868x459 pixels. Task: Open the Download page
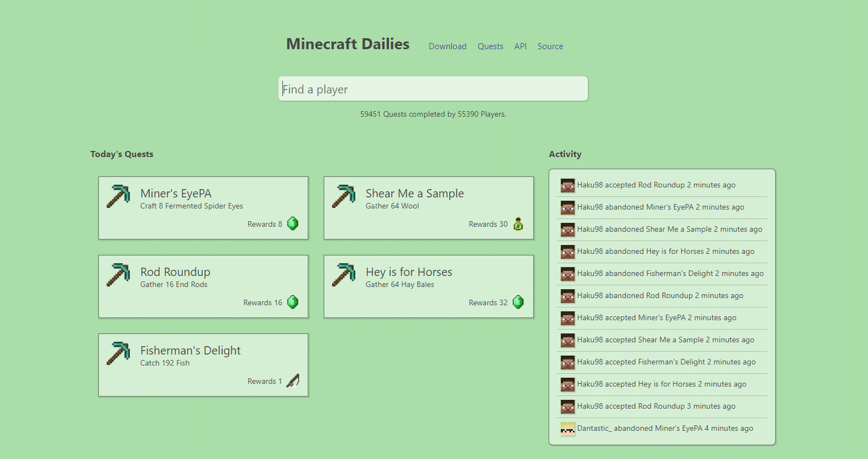[x=448, y=46]
